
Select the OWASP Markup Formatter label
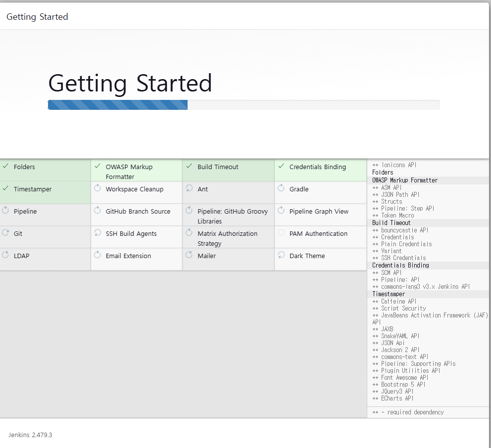pyautogui.click(x=129, y=172)
